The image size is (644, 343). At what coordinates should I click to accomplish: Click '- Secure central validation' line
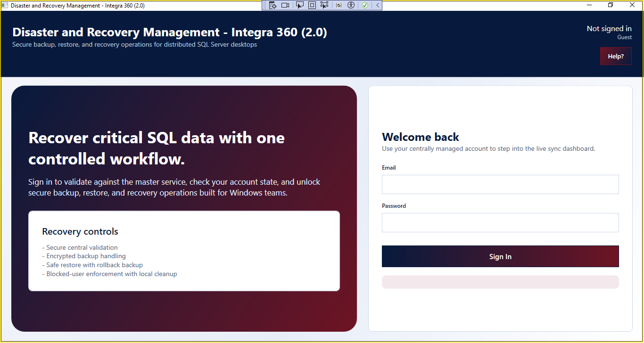tap(80, 247)
